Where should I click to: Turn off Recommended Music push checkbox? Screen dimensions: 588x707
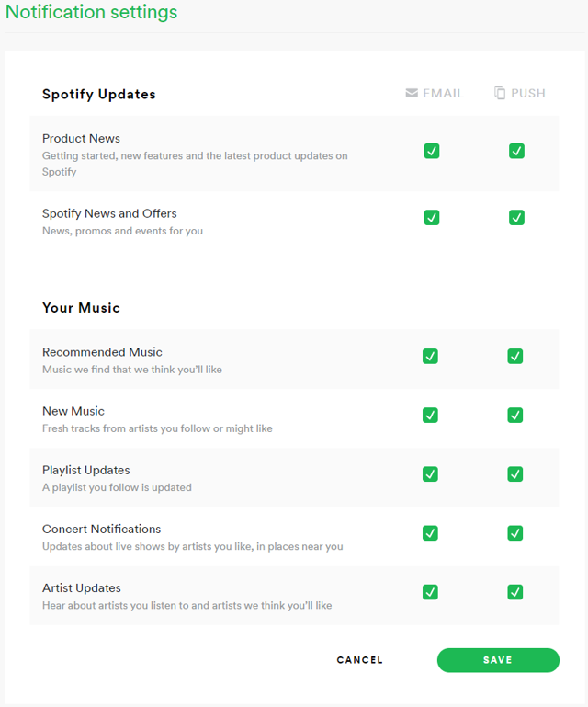click(515, 356)
